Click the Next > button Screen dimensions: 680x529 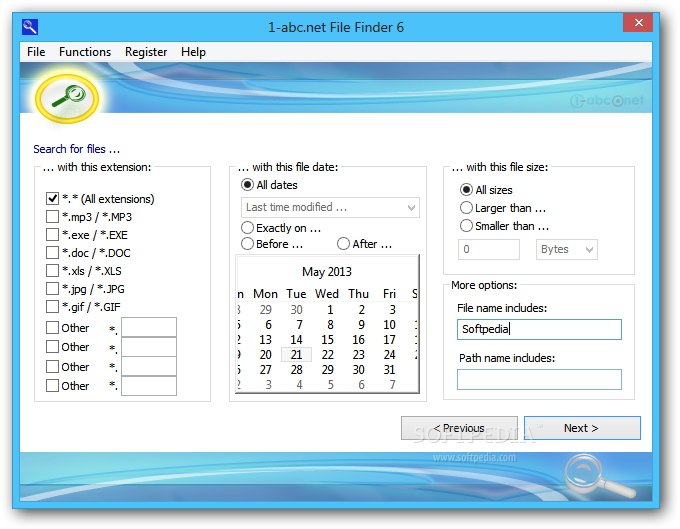click(582, 428)
